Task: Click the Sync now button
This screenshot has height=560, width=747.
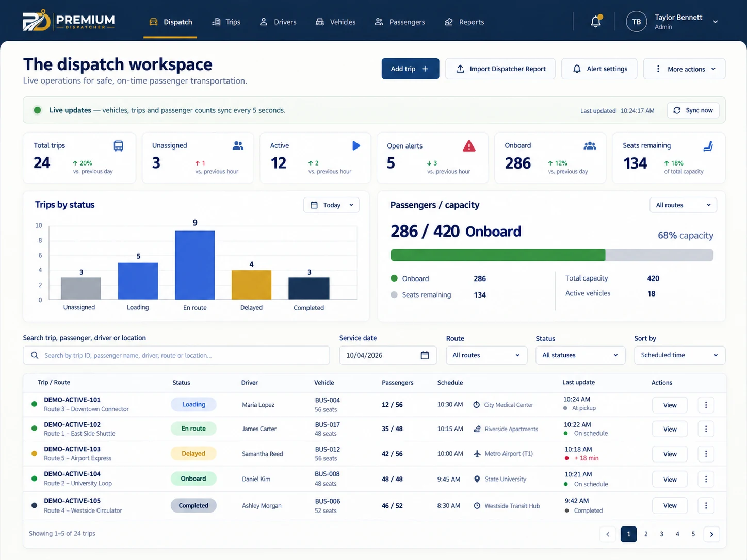Action: coord(693,110)
